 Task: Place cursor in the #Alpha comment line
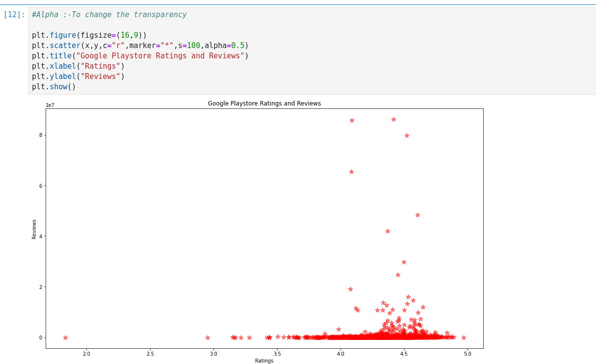tap(109, 15)
